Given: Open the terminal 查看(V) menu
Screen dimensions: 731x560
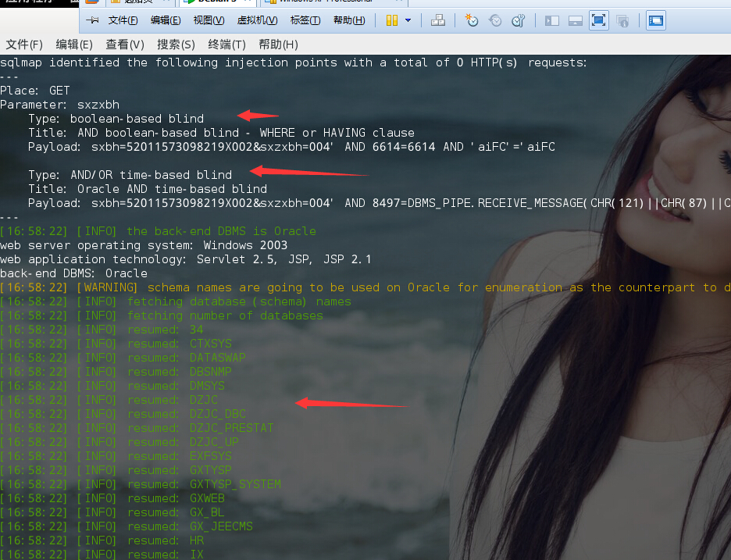Looking at the screenshot, I should pos(125,45).
